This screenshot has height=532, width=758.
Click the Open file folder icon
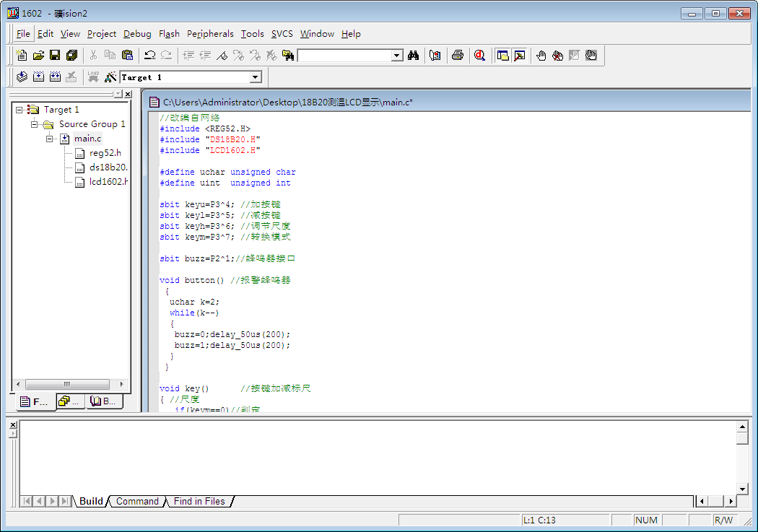[x=39, y=56]
